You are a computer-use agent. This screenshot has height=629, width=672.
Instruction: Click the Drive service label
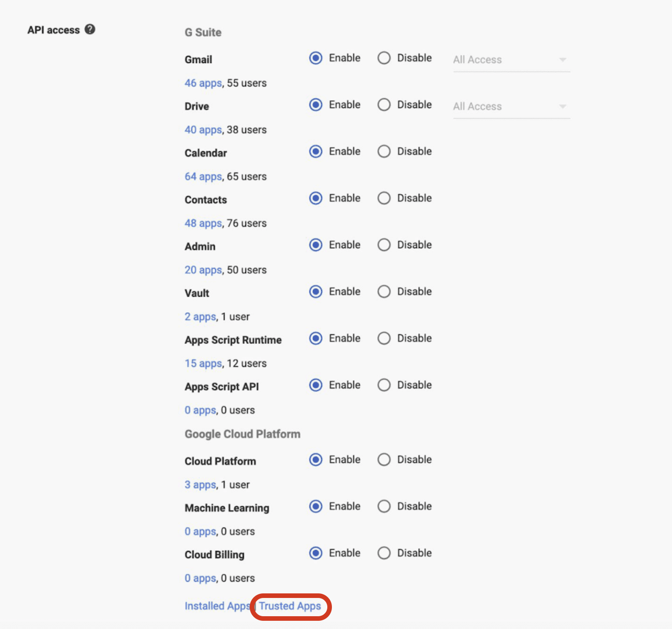click(x=197, y=106)
